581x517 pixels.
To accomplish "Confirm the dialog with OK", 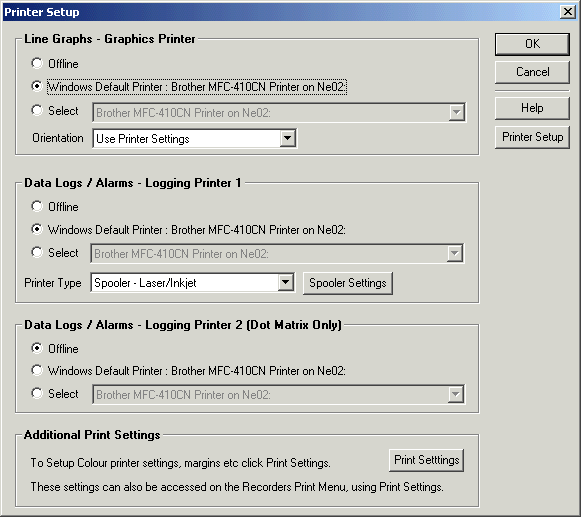I will 532,44.
